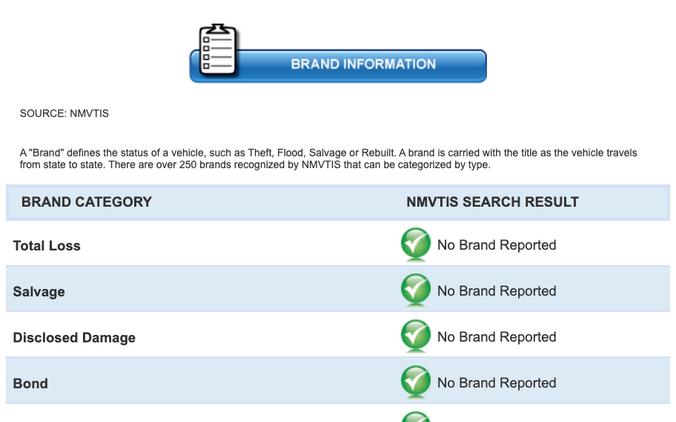Click the brand definition paragraph text
Viewport: 676px width, 422px height.
point(328,159)
